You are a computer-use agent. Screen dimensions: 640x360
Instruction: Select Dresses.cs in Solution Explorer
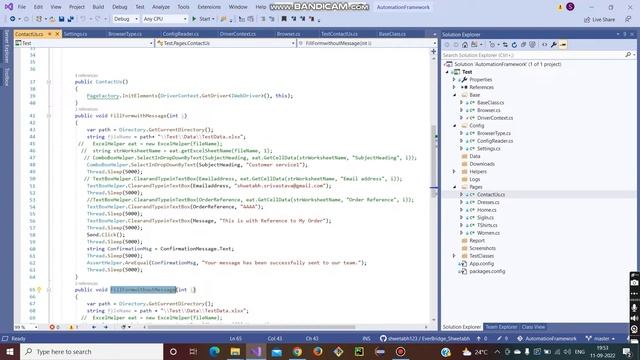[x=488, y=202]
